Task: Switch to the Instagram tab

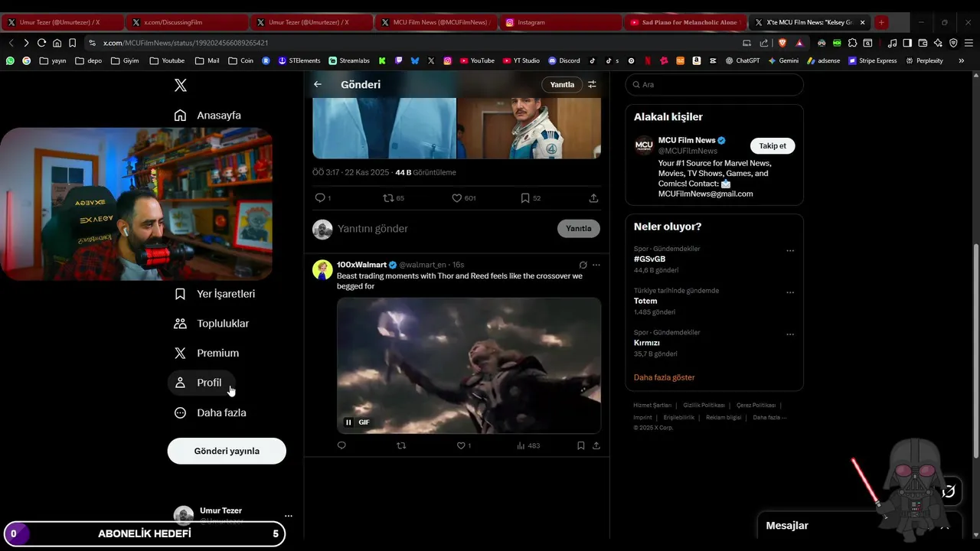Action: (x=561, y=22)
